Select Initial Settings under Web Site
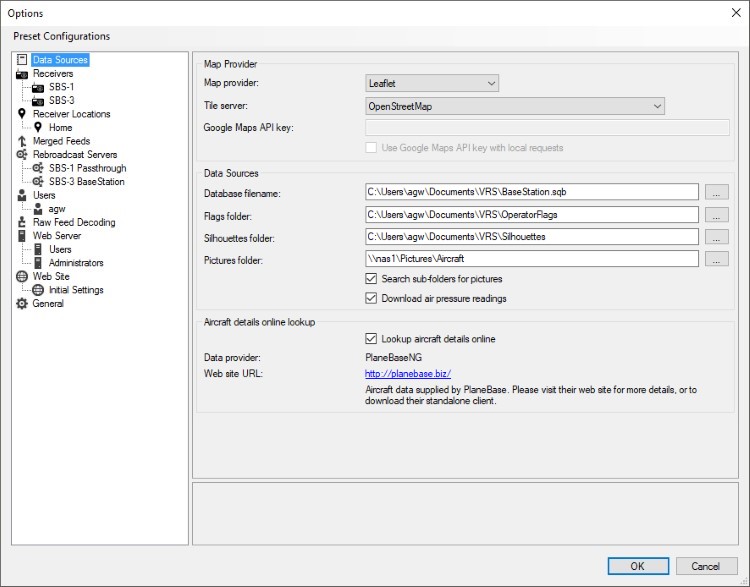This screenshot has height=587, width=750. click(76, 290)
